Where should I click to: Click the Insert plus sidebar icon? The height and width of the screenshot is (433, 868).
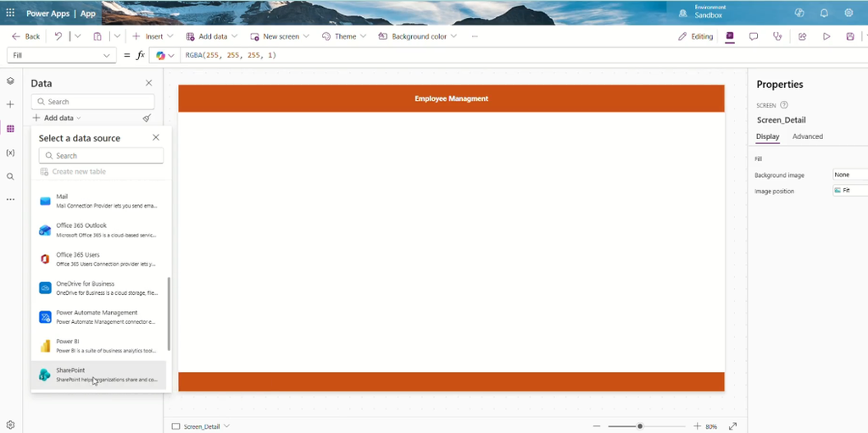pos(10,104)
